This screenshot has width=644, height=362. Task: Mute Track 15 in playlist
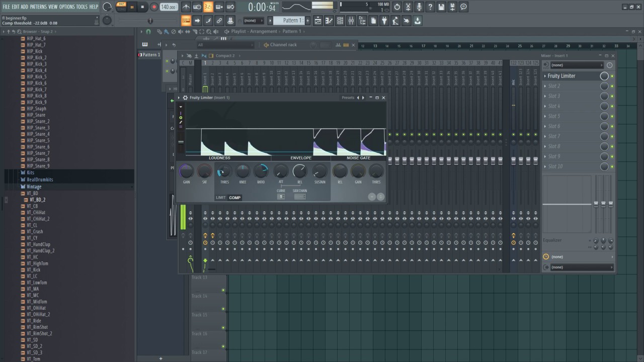(223, 328)
